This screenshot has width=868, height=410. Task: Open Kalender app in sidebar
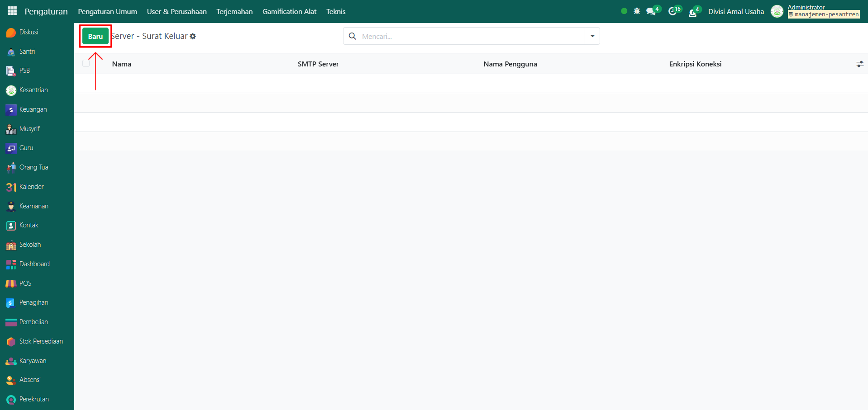[x=31, y=187]
